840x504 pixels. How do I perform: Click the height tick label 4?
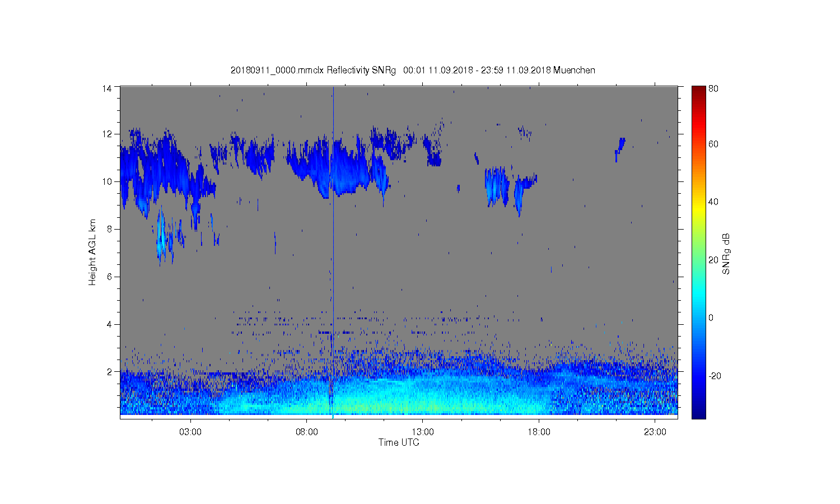tap(110, 324)
